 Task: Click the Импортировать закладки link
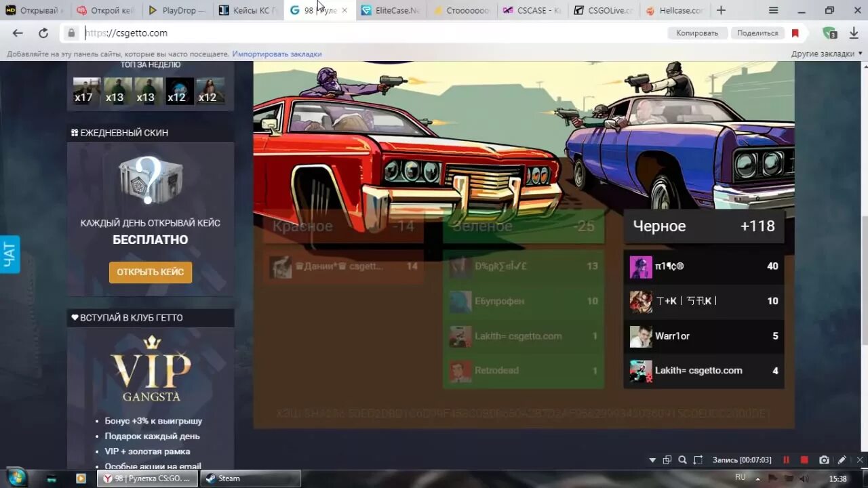277,54
